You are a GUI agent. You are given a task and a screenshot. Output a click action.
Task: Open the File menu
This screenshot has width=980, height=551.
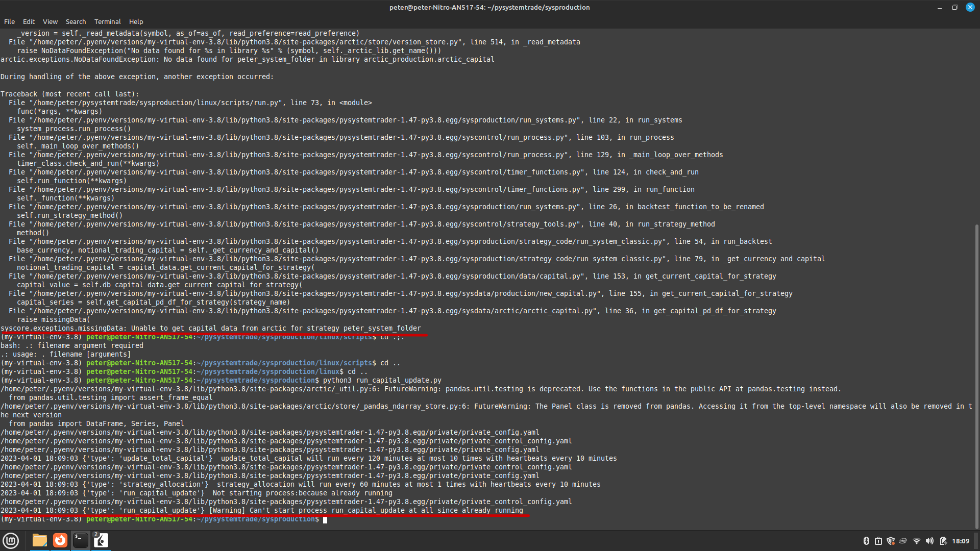click(x=10, y=21)
